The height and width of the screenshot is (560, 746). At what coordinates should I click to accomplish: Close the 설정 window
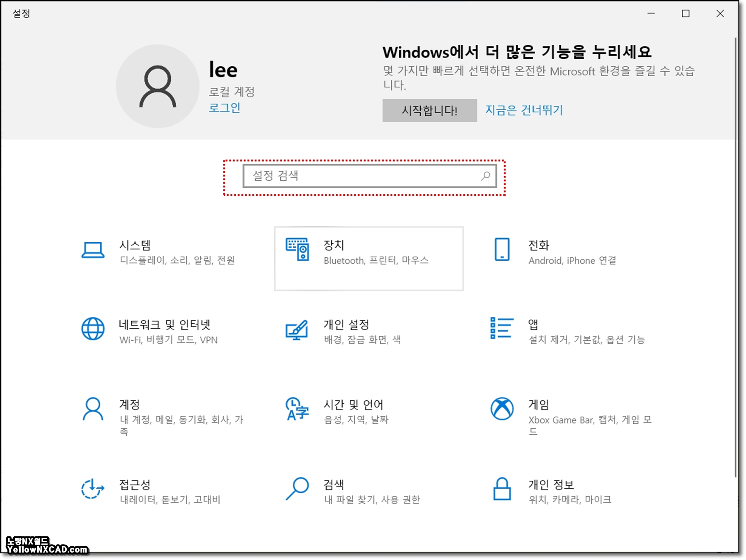tap(720, 13)
